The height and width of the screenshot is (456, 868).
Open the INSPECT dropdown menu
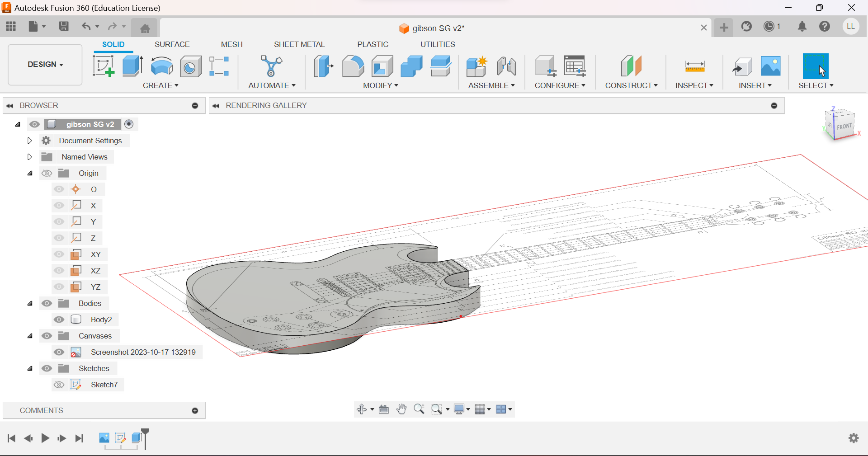coord(694,85)
